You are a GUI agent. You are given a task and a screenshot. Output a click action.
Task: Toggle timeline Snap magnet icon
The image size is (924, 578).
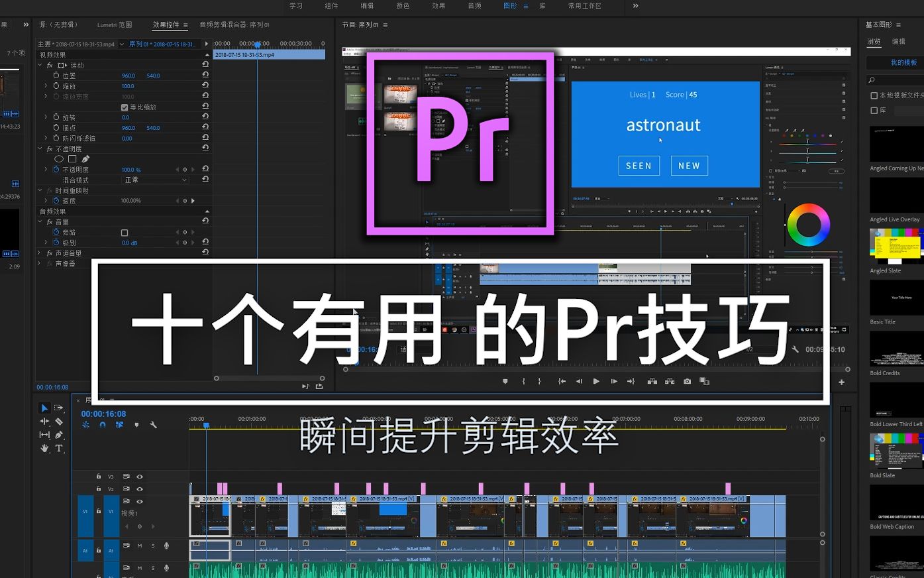(x=103, y=425)
